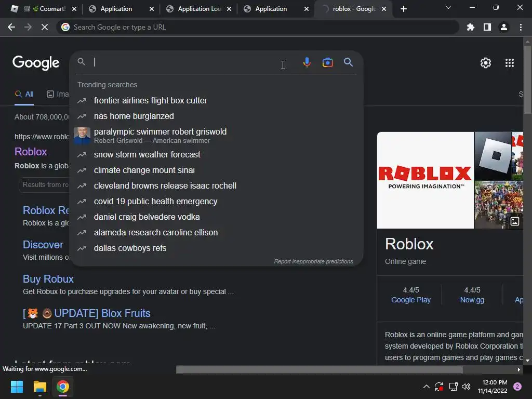The width and height of the screenshot is (532, 399).
Task: Open Google Play rating link
Action: click(x=411, y=300)
